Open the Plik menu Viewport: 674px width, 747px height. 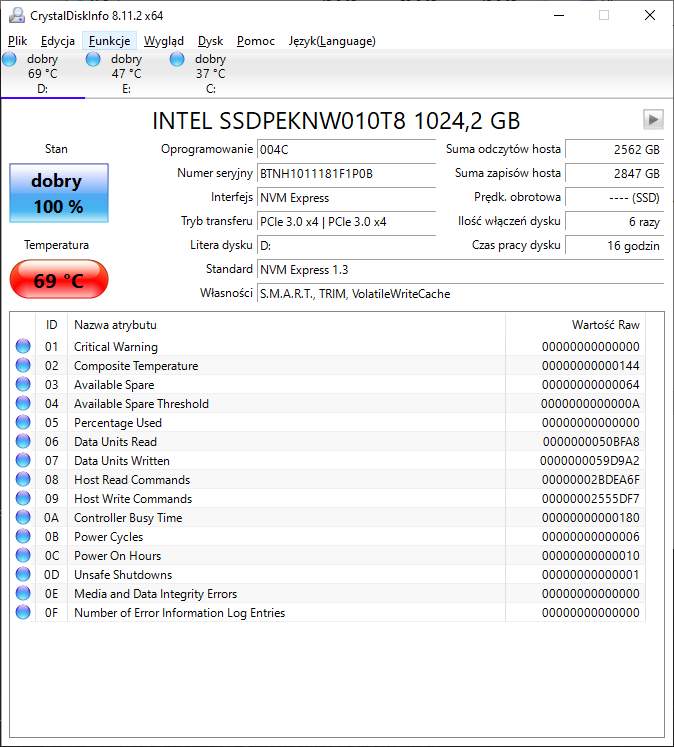[x=18, y=41]
